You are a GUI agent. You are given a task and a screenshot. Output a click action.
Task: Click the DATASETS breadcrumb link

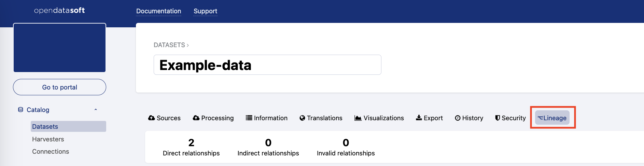coord(169,45)
